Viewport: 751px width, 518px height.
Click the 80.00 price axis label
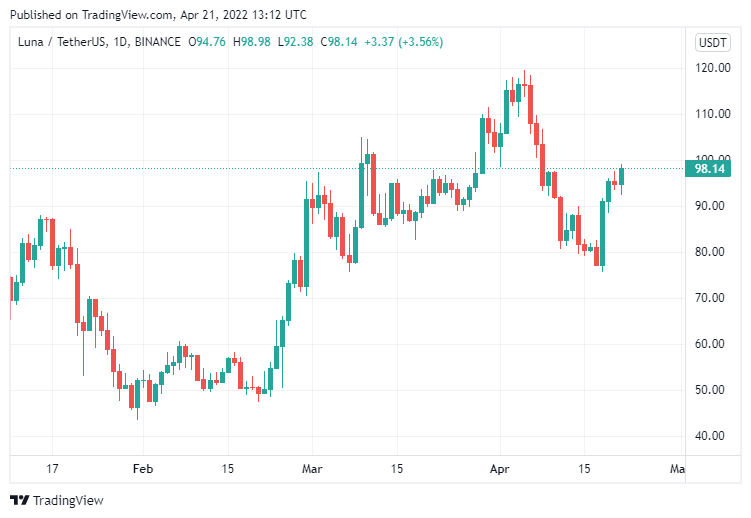[x=712, y=252]
